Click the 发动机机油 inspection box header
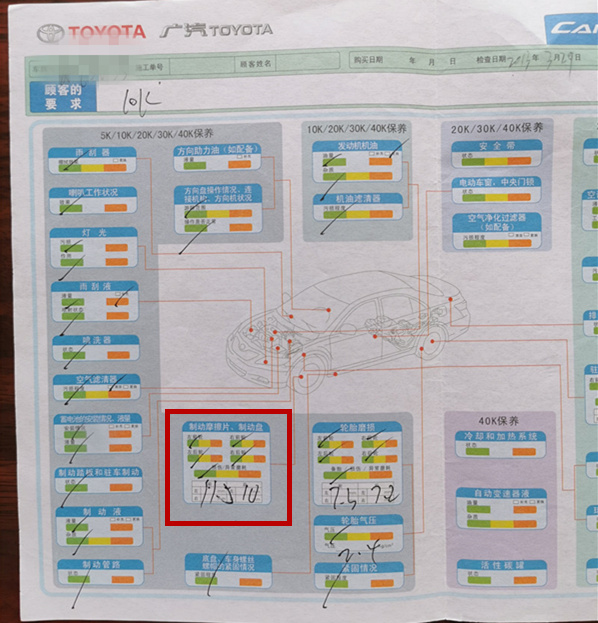Viewport: 598px width, 623px height. coord(357,146)
